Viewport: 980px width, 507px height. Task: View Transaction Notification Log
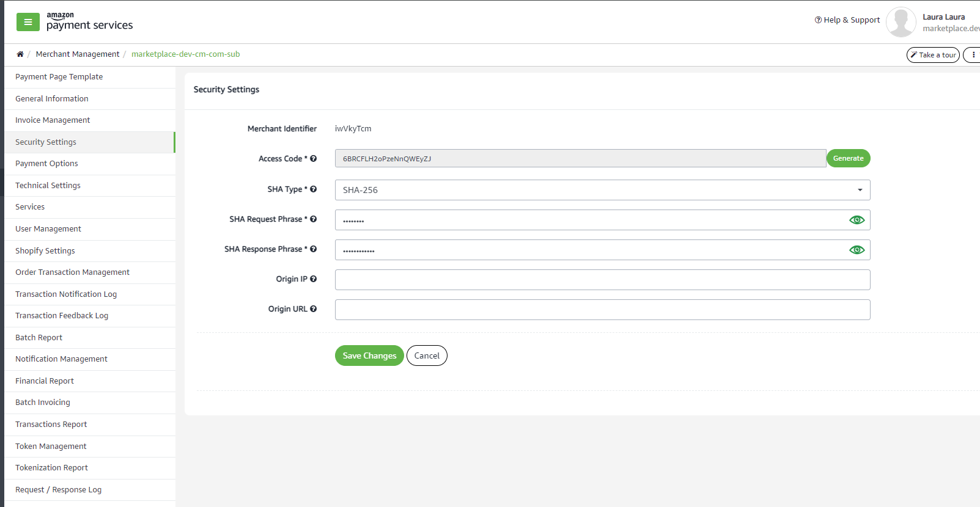(x=90, y=294)
